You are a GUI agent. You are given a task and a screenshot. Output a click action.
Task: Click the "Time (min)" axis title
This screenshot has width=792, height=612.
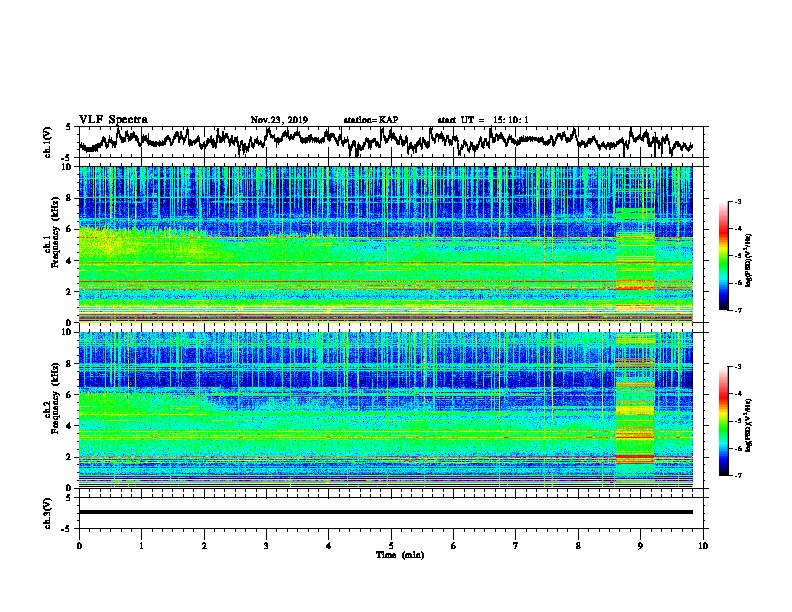coord(400,555)
